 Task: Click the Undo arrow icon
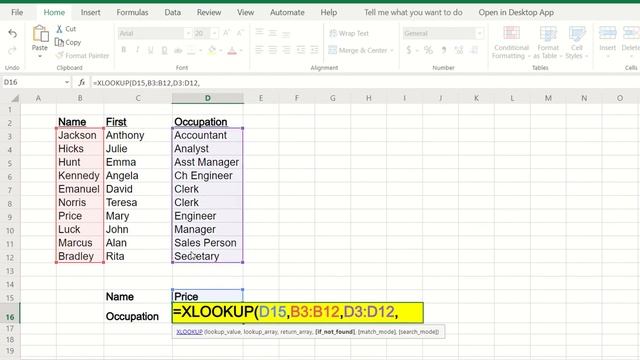pyautogui.click(x=13, y=33)
